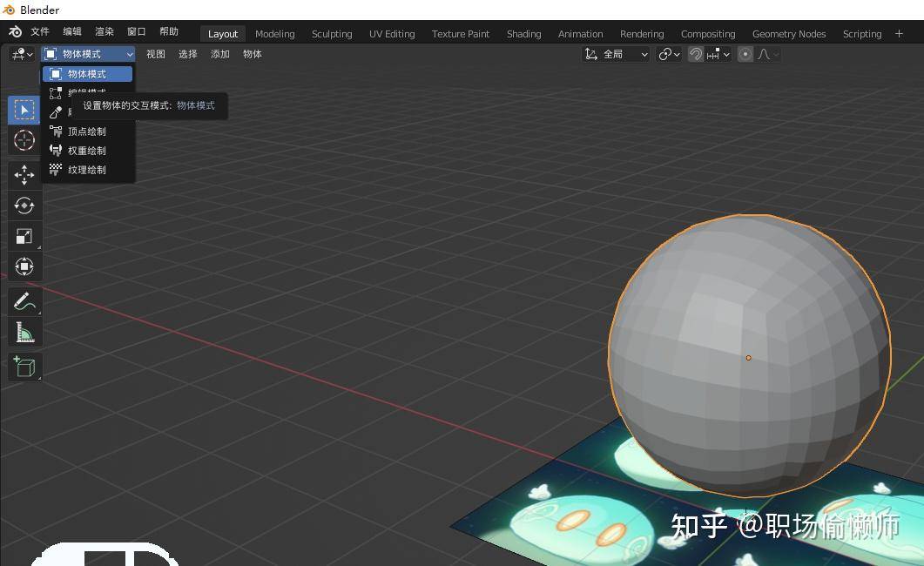Add a new workspace with plus button
This screenshot has width=924, height=566.
coord(899,34)
